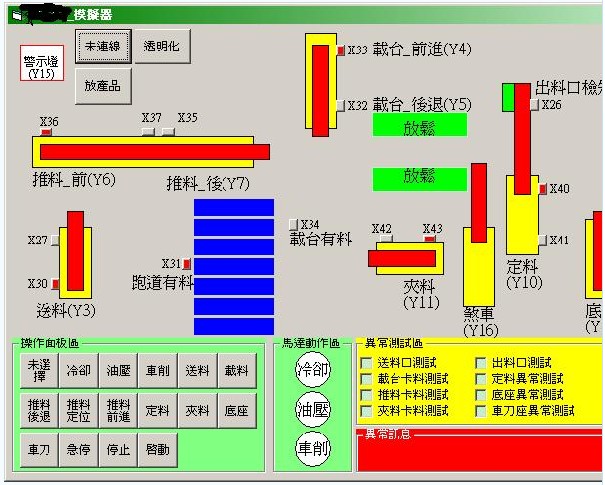Click the 透明化 button
605x485 pixels.
click(x=162, y=46)
